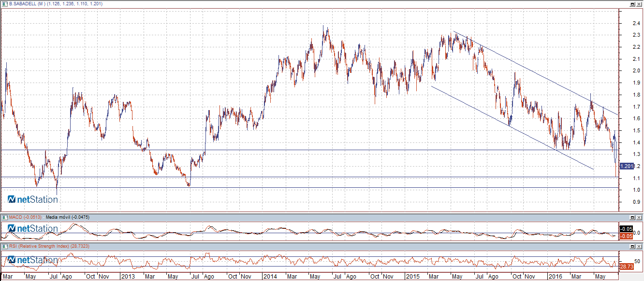Click the current price tag 1.201
This screenshot has height=281, width=644.
pyautogui.click(x=626, y=166)
